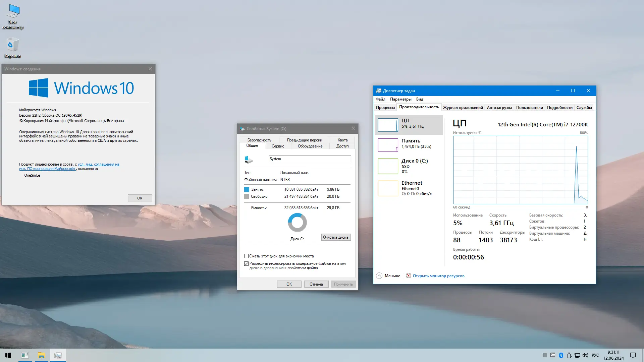
Task: Switch to the Автозагрузка tab
Action: [x=499, y=108]
